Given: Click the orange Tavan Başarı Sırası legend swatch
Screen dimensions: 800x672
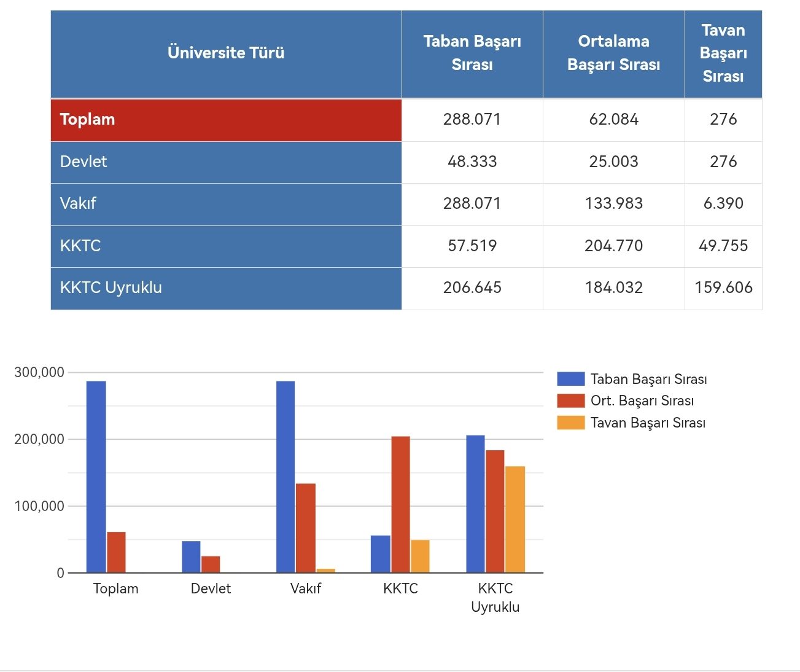Looking at the screenshot, I should [570, 423].
